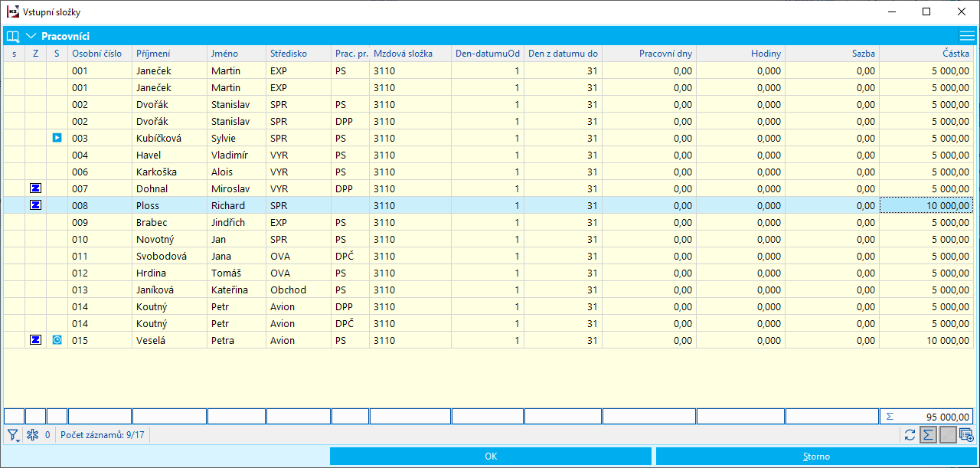Minimize the Vstupní složky window
The height and width of the screenshot is (468, 980).
pyautogui.click(x=892, y=12)
